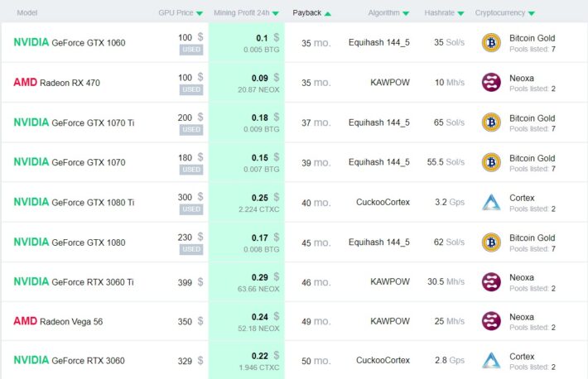Open NVIDIA GeForce RTX 3060 Ti link

[x=74, y=282]
